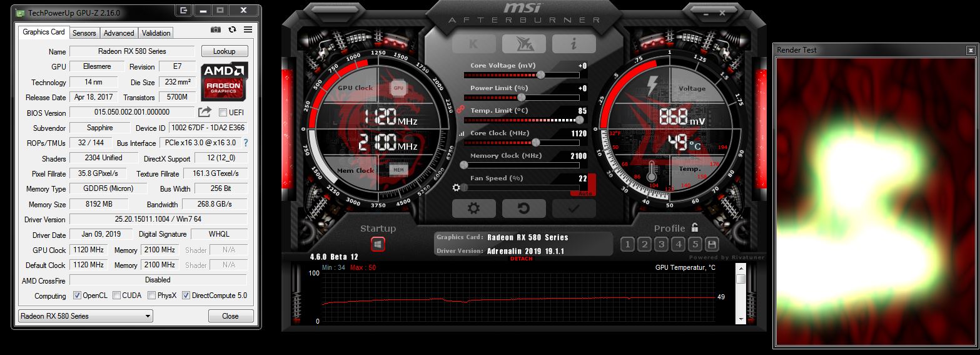Click the fan speed gear icon
Screen dimensions: 980x355
456,187
